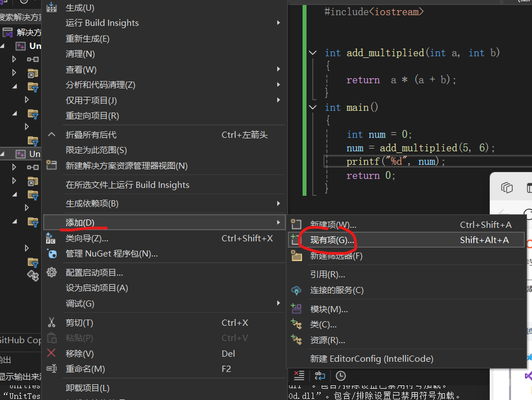Open 类向导(Z)... class wizard
The height and width of the screenshot is (400, 532).
[x=165, y=239]
